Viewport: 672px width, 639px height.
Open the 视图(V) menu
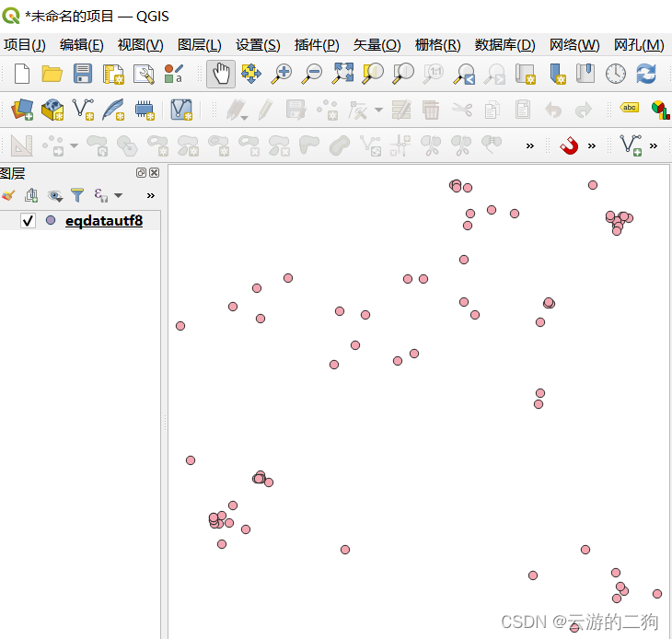pos(141,45)
